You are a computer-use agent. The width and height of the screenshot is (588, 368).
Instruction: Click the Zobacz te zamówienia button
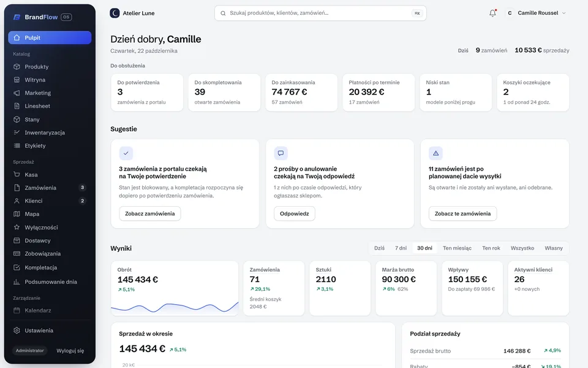tap(463, 213)
